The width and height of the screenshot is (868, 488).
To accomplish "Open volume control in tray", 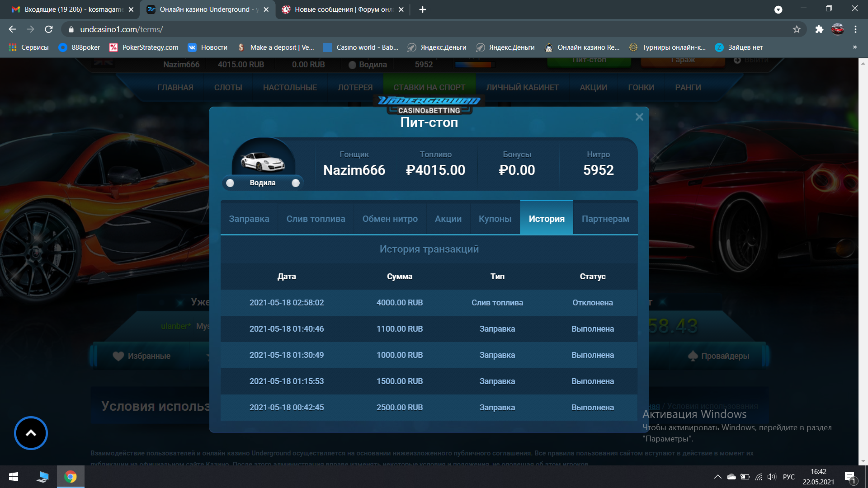I will (x=771, y=477).
